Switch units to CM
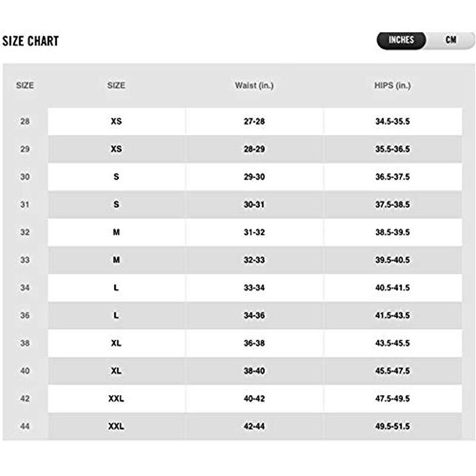The image size is (476, 476). 451,40
